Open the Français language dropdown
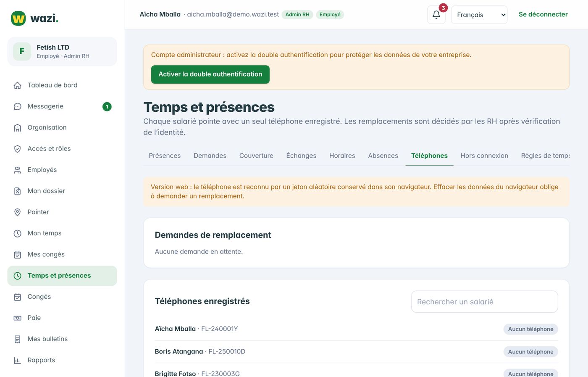Screen dimensions: 588x377 479,15
